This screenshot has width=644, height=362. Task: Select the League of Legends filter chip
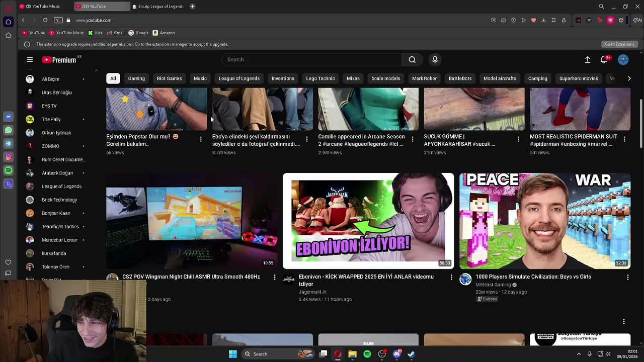(x=239, y=78)
